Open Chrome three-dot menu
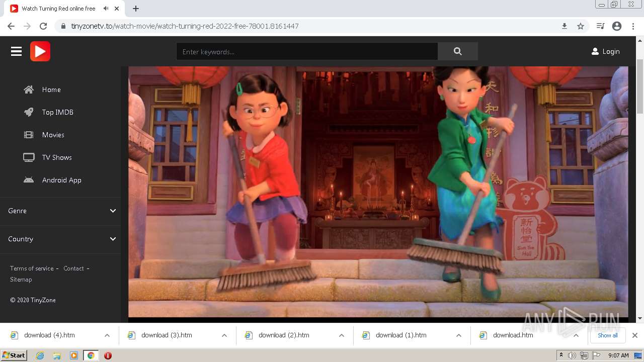This screenshot has height=362, width=644. [633, 26]
